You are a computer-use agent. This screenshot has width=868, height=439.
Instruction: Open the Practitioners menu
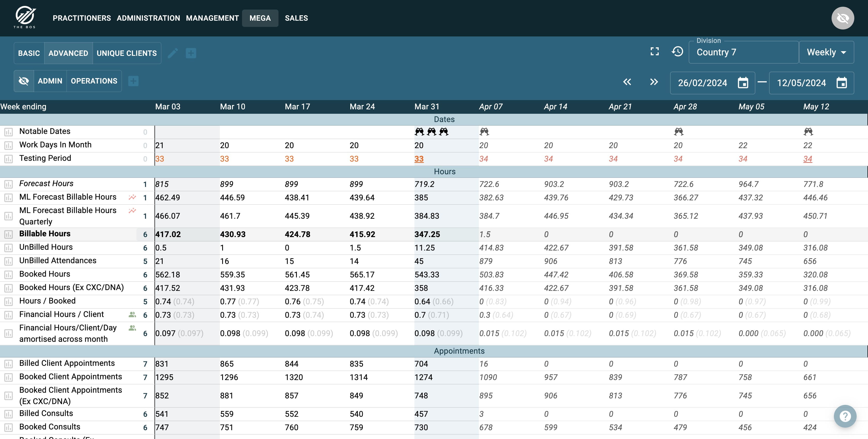point(82,18)
